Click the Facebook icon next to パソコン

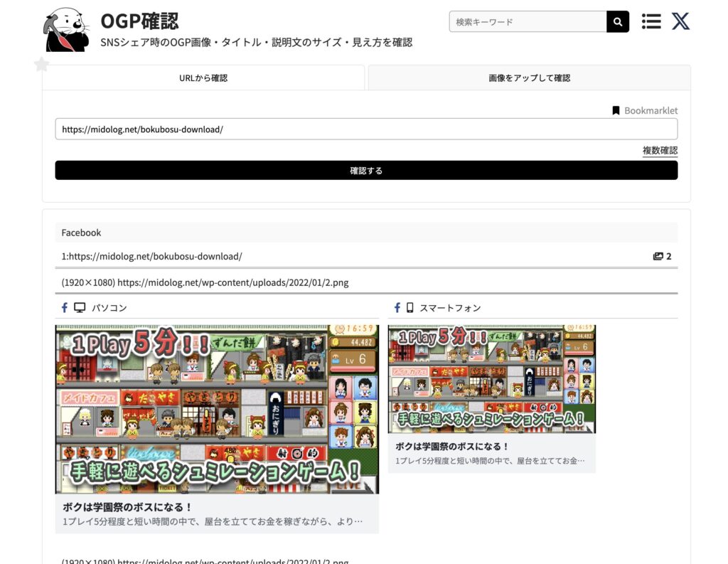click(65, 307)
